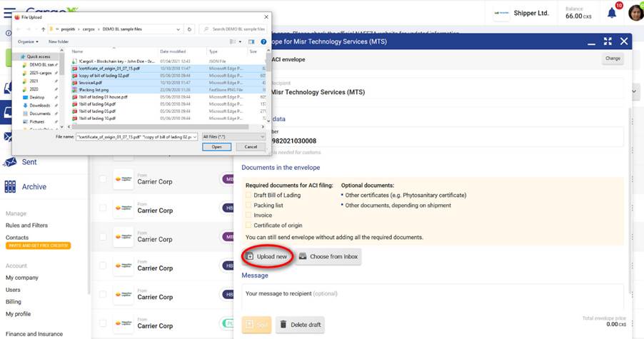Open the All Files (*.*) type dropdown

[x=233, y=136]
